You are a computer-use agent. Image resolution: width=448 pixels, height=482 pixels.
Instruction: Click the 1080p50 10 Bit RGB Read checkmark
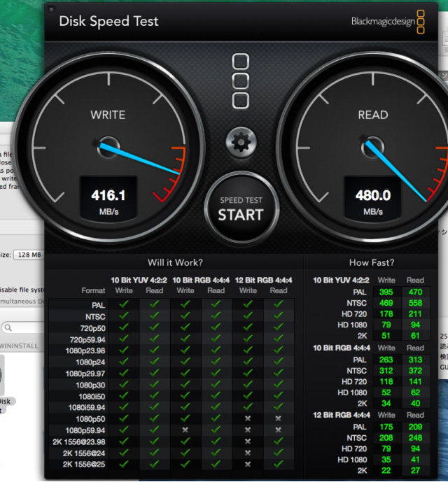[216, 418]
